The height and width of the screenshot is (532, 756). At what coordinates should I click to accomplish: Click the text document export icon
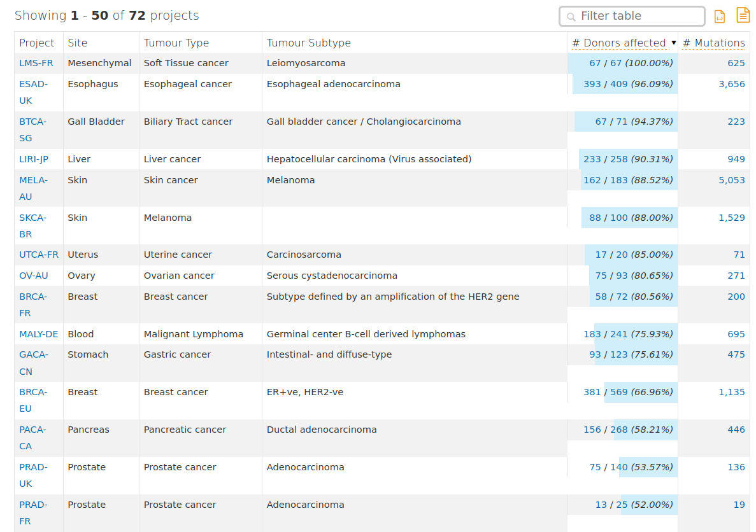(743, 15)
